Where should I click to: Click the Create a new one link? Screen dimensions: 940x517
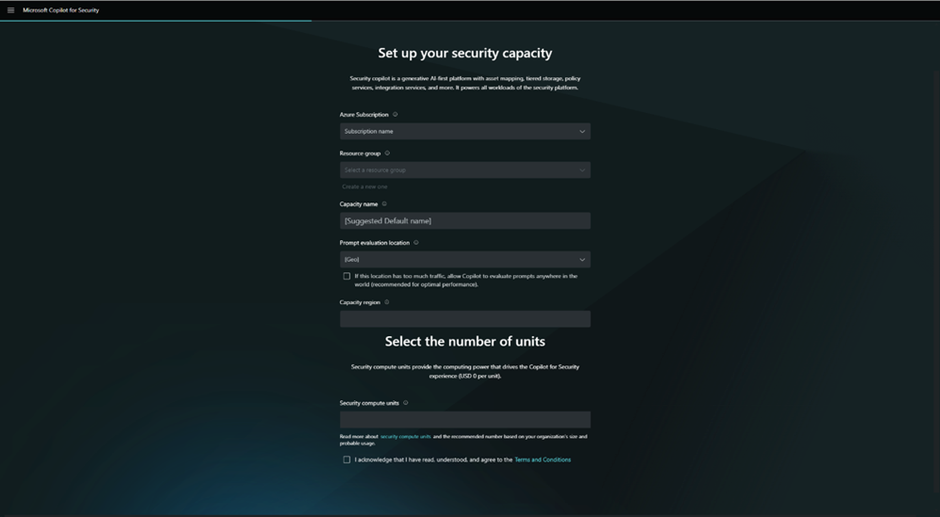tap(364, 187)
